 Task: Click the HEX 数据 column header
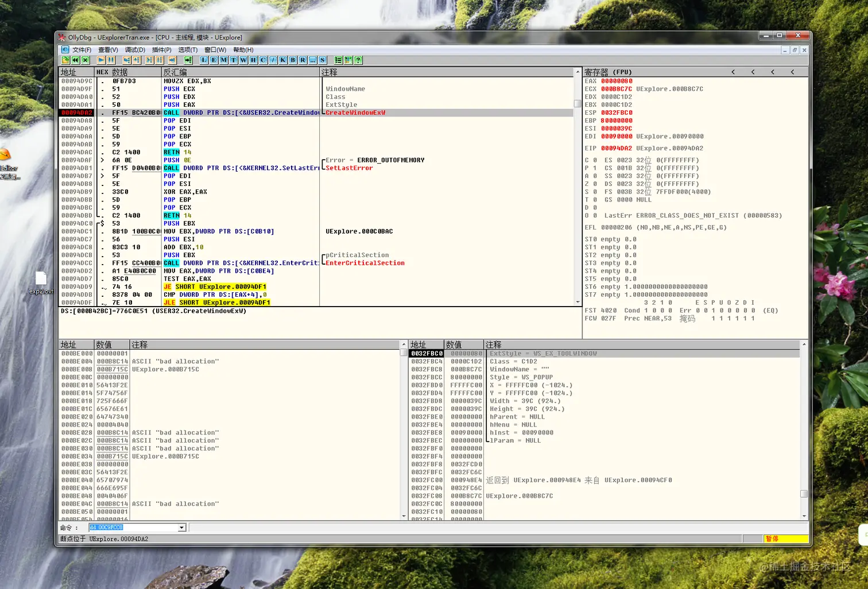pyautogui.click(x=127, y=72)
